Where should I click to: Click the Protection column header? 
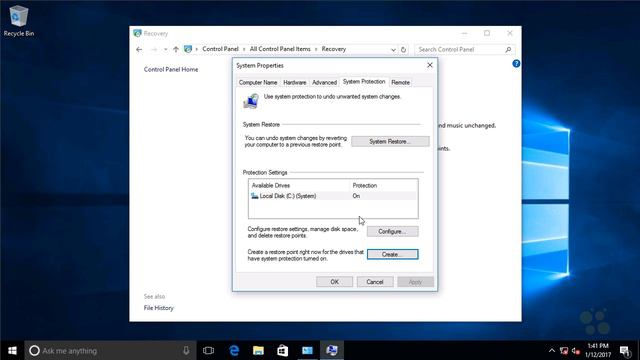364,185
